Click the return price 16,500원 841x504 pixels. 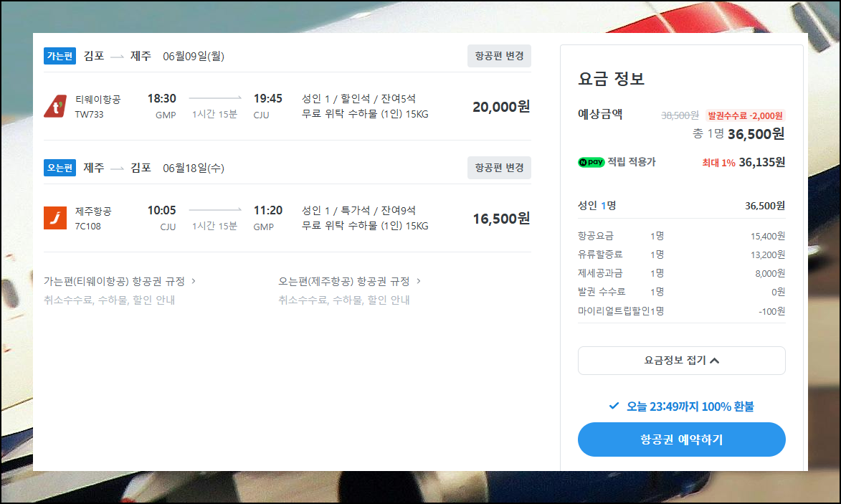[x=501, y=219]
